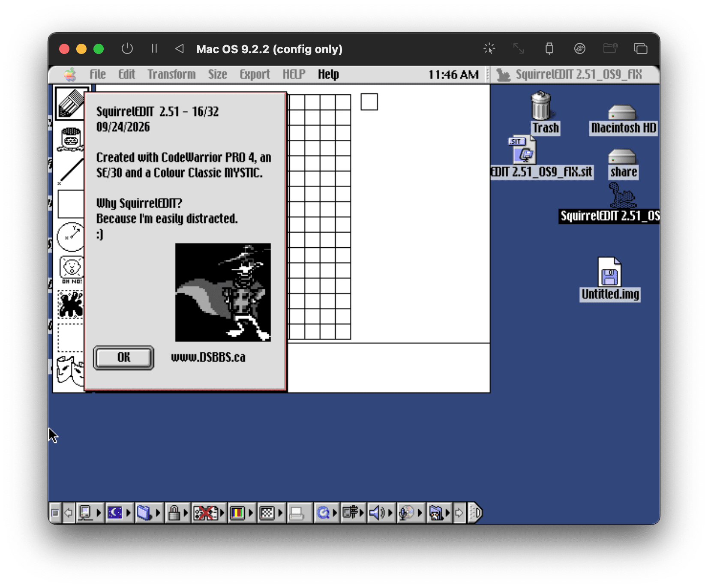Screen dimensions: 708x588
Task: Open the Apple menu
Action: (70, 75)
